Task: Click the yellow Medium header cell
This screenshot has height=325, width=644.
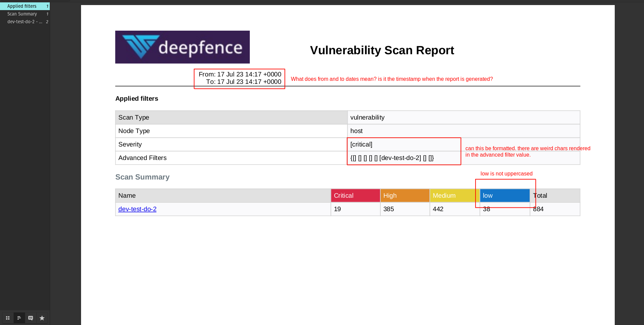Action: pyautogui.click(x=454, y=195)
